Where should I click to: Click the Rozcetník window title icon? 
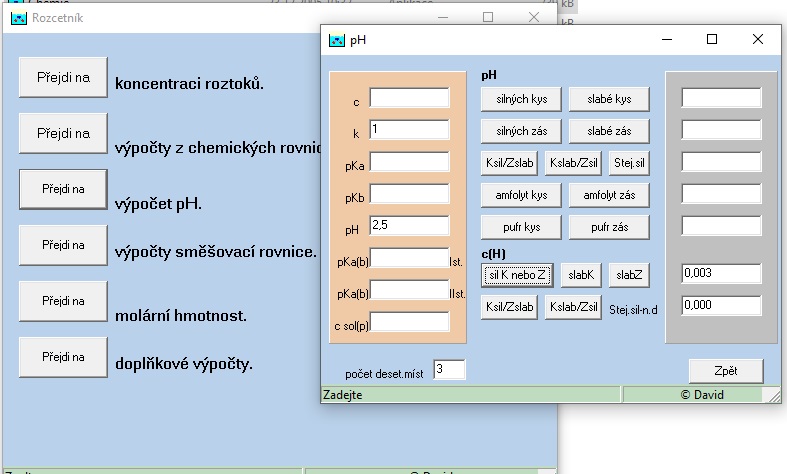click(x=19, y=18)
